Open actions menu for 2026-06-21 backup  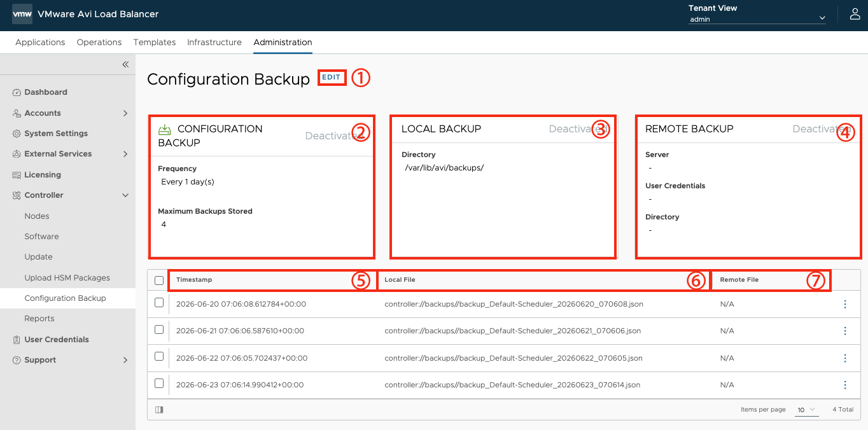coord(845,331)
